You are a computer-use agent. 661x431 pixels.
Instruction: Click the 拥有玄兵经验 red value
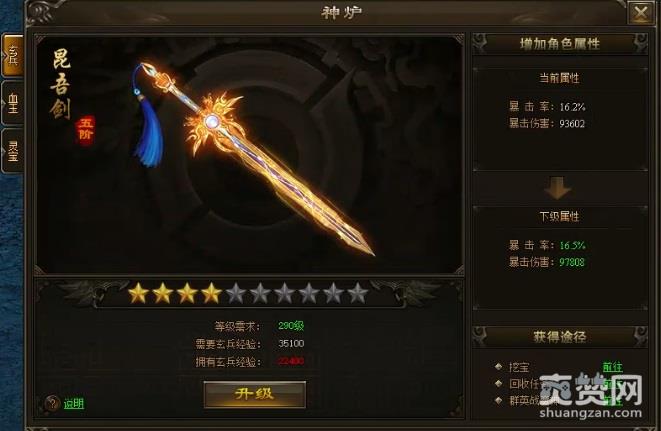[291, 361]
